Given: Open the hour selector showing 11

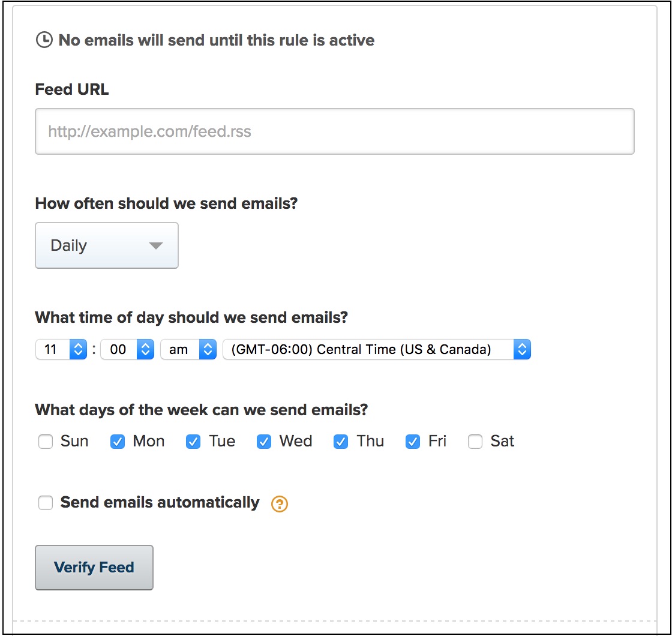Looking at the screenshot, I should pyautogui.click(x=62, y=349).
